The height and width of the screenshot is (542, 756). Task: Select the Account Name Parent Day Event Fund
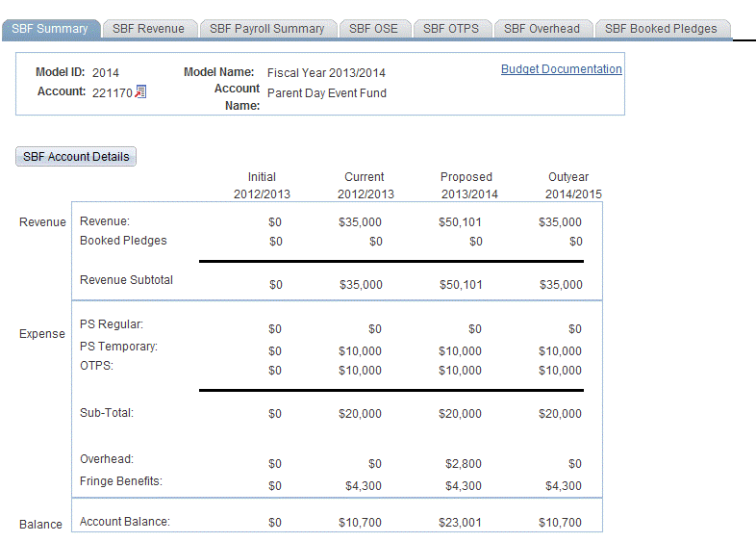[x=327, y=93]
